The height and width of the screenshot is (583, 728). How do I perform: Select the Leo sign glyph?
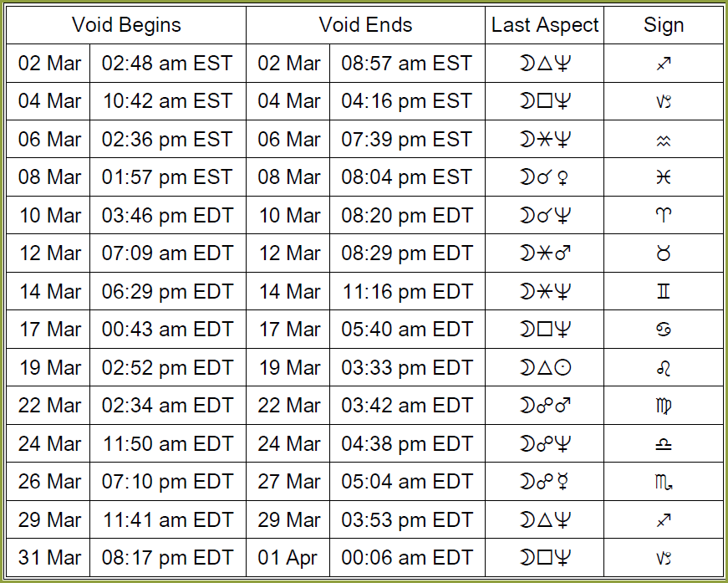click(664, 368)
